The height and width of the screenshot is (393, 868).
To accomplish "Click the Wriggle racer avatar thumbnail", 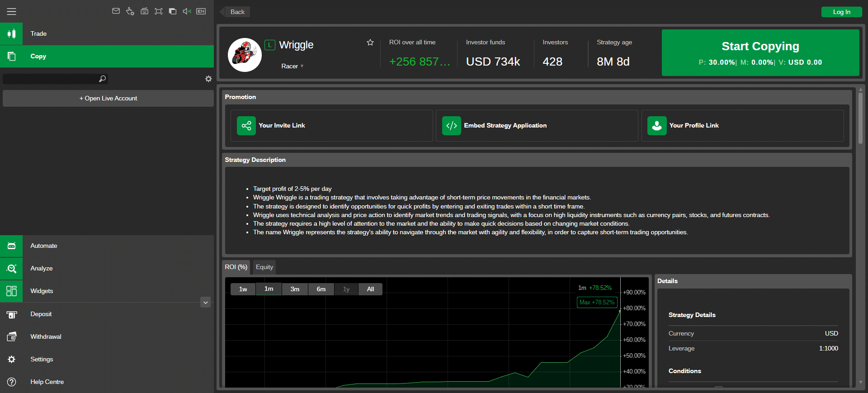I will click(245, 55).
